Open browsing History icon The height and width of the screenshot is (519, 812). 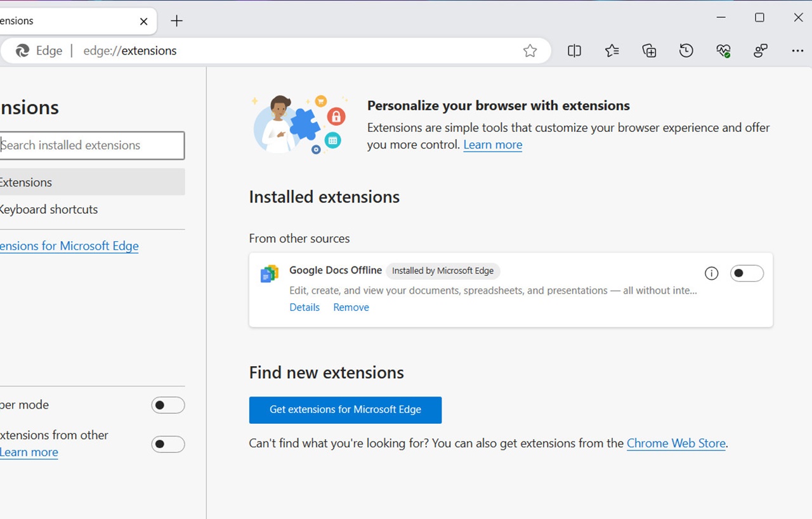click(x=686, y=51)
